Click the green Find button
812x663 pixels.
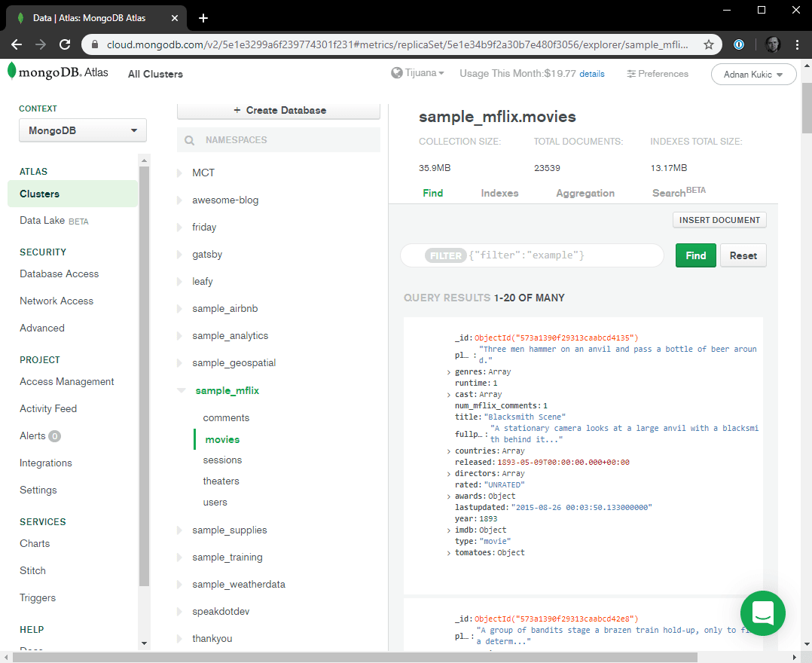pos(695,255)
